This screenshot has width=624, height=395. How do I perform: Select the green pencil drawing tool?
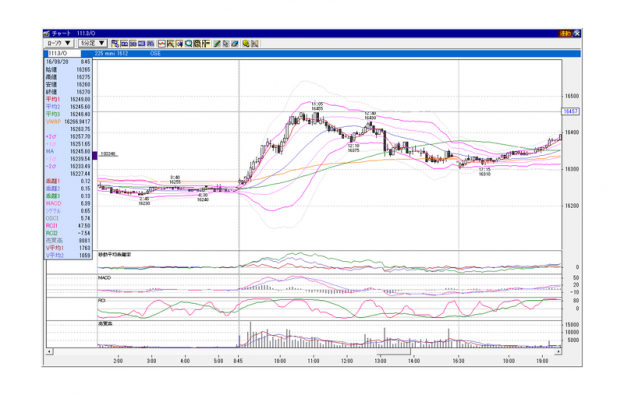[217, 43]
